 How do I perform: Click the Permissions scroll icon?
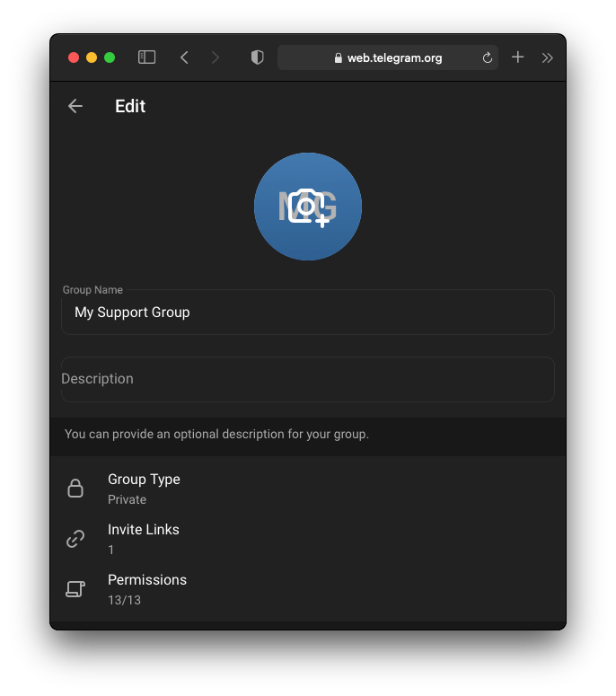click(75, 589)
